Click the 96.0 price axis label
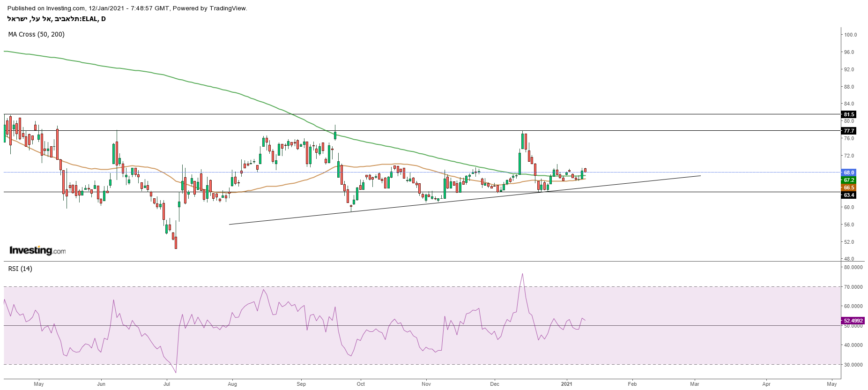 [849, 52]
